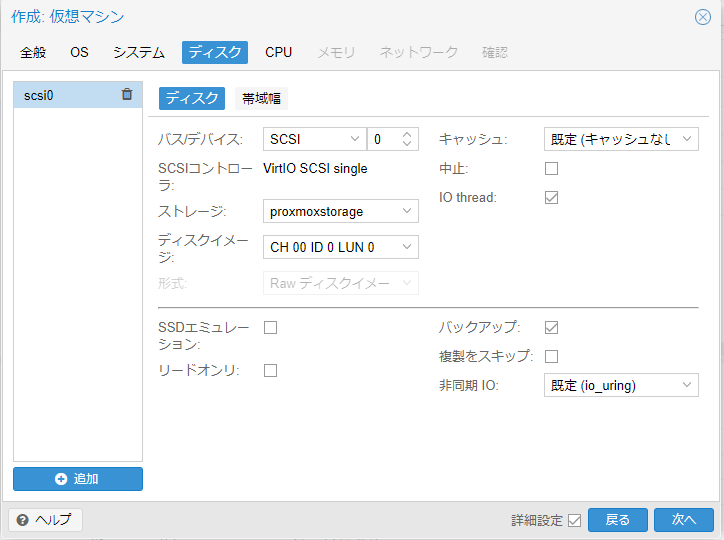Image resolution: width=724 pixels, height=540 pixels.
Task: Enable the リードオンリ checkbox
Action: pyautogui.click(x=270, y=370)
